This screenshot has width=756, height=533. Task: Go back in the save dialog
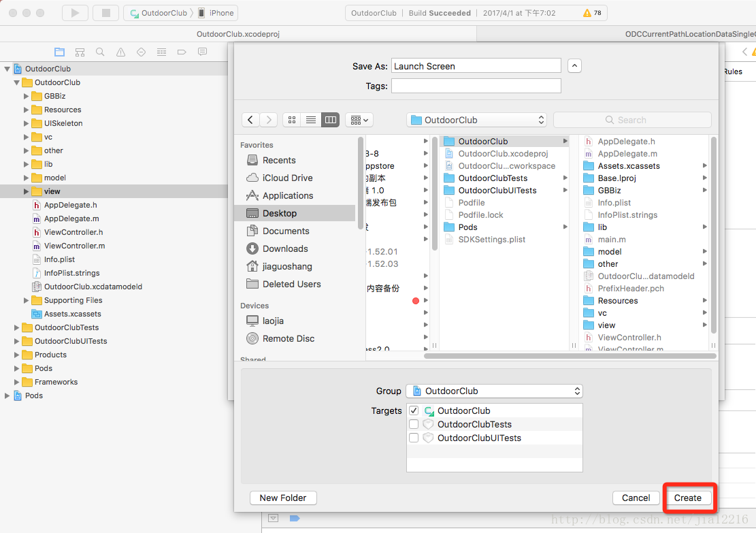250,120
